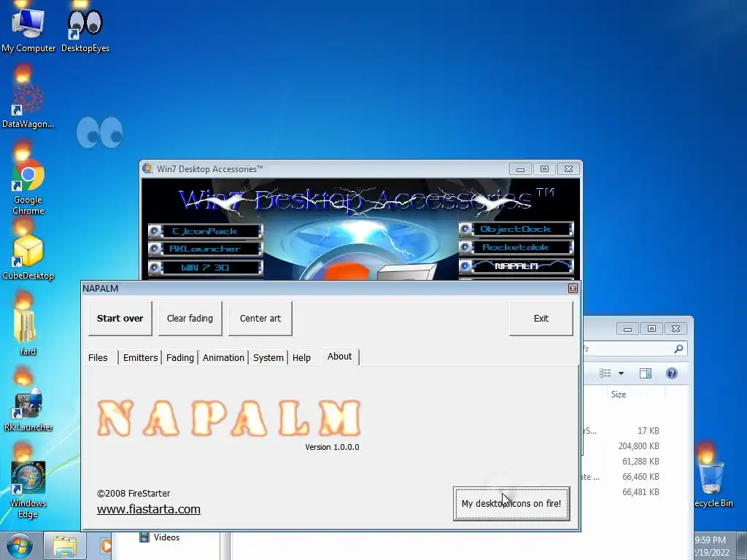Launch the RK Launcher desktop shortcut

click(28, 407)
